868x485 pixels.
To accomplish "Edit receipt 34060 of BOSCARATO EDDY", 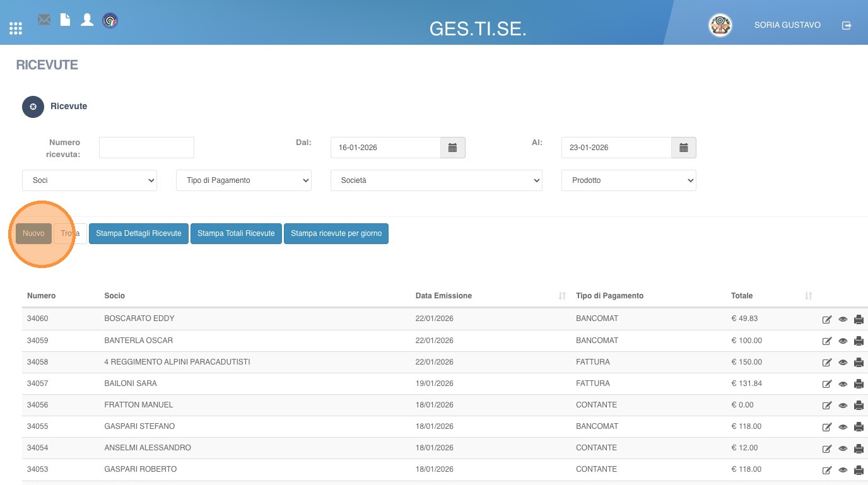I will [827, 320].
